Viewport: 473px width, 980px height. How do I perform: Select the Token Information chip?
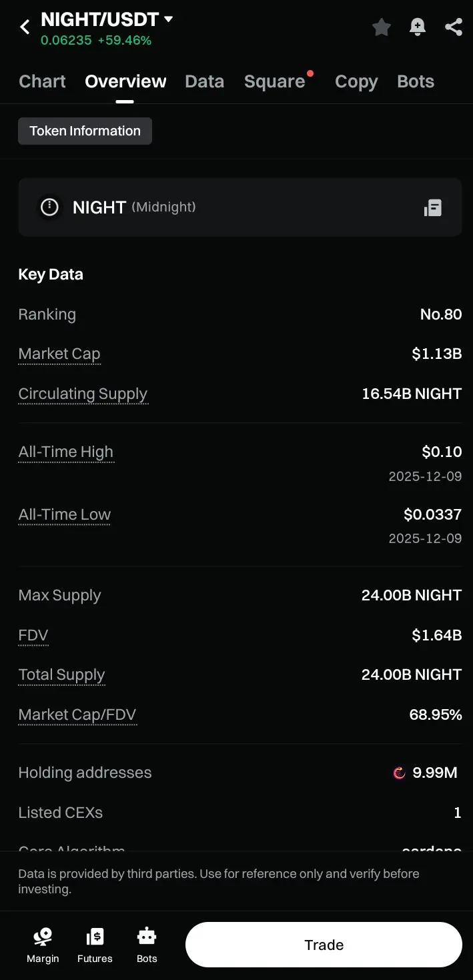(x=85, y=131)
